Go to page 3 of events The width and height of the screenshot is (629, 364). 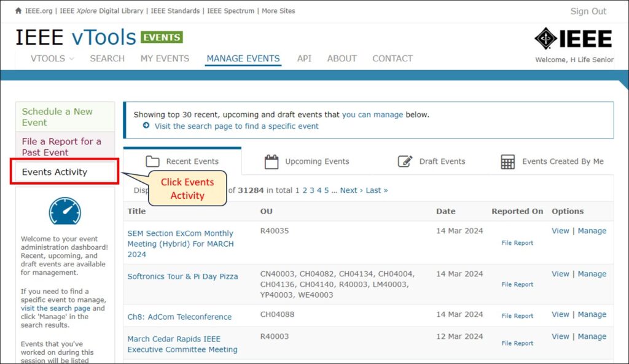311,190
